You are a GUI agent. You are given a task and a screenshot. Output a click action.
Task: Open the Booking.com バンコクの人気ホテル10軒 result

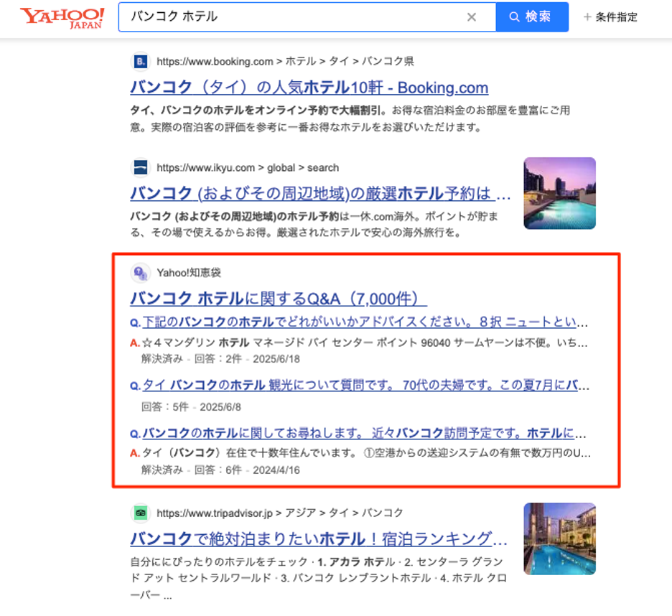(x=309, y=88)
